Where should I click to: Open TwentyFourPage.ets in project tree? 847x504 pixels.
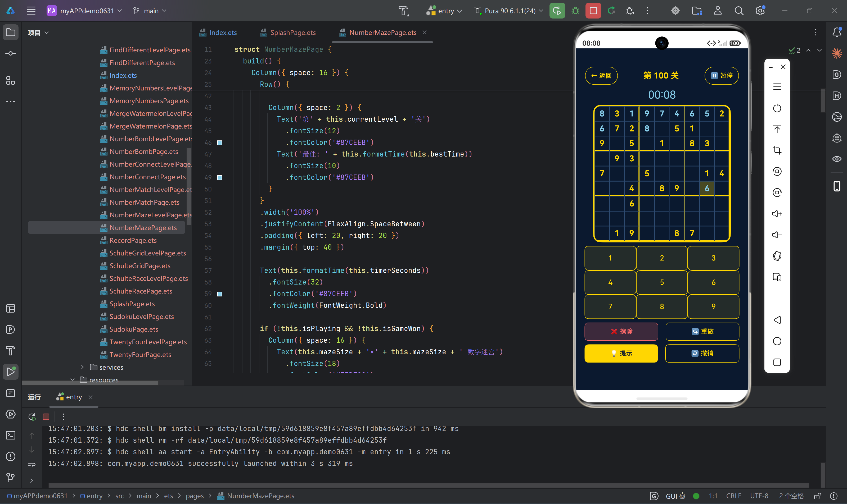[140, 354]
